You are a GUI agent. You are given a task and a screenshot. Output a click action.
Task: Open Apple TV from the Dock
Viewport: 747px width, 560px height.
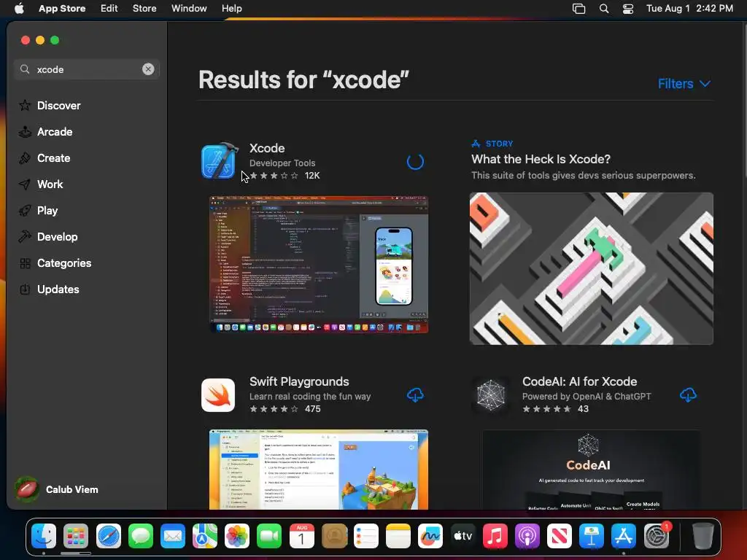[x=462, y=536]
